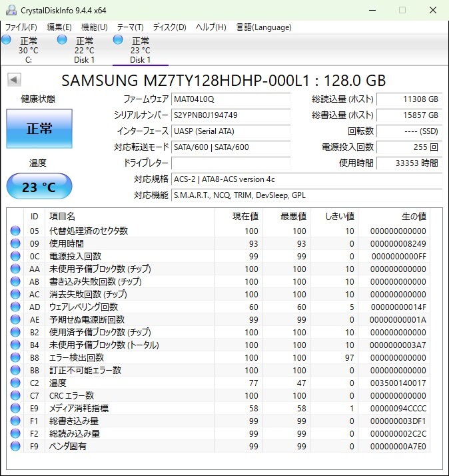The height and width of the screenshot is (476, 449).
Task: Click status orb for attribute AD
Action: (15, 307)
